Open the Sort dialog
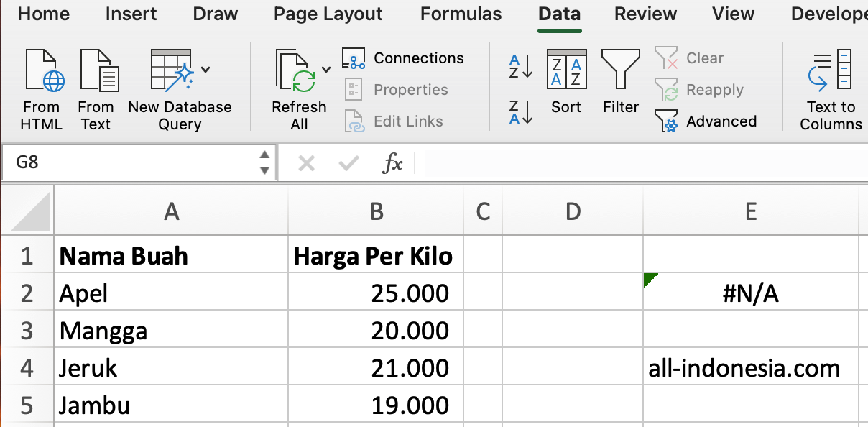Image resolution: width=868 pixels, height=427 pixels. coord(566,72)
